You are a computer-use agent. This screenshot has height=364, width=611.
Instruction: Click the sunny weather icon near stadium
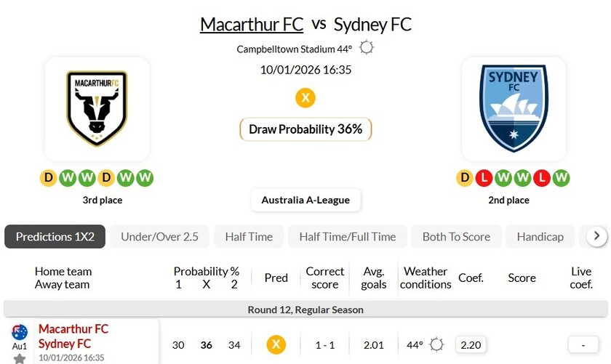coord(367,48)
